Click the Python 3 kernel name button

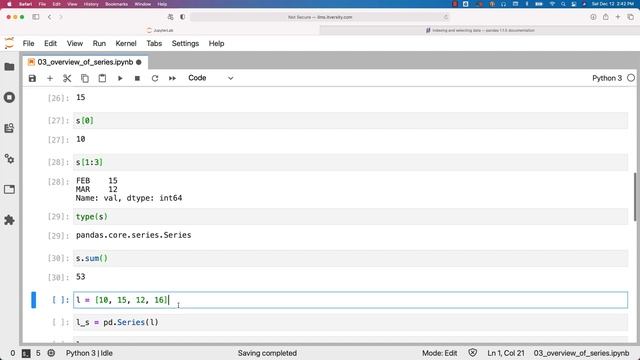(607, 78)
